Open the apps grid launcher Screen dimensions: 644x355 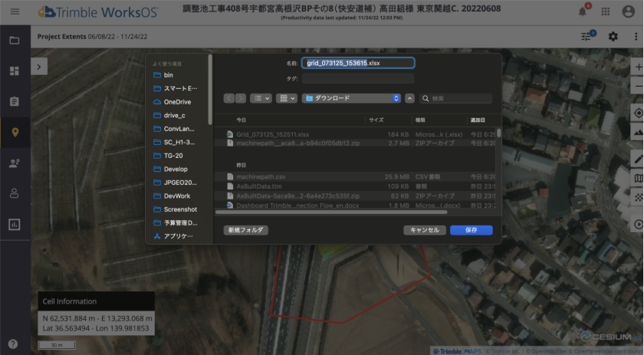point(606,12)
